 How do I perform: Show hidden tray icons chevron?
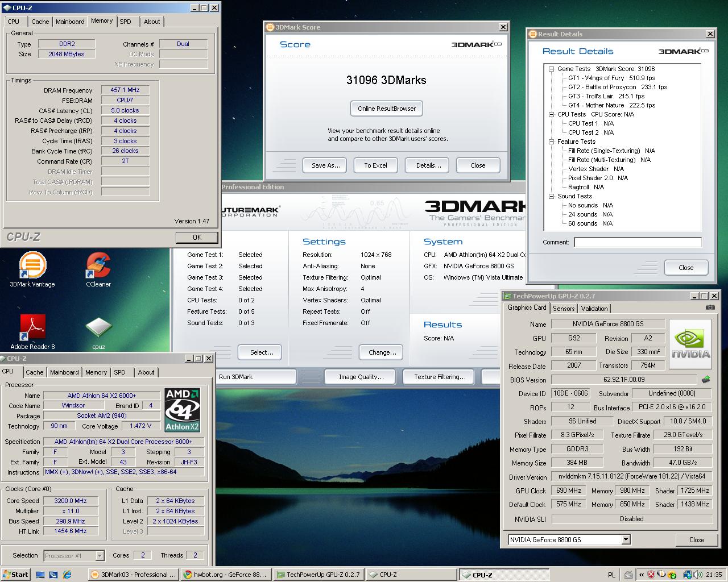pyautogui.click(x=641, y=575)
